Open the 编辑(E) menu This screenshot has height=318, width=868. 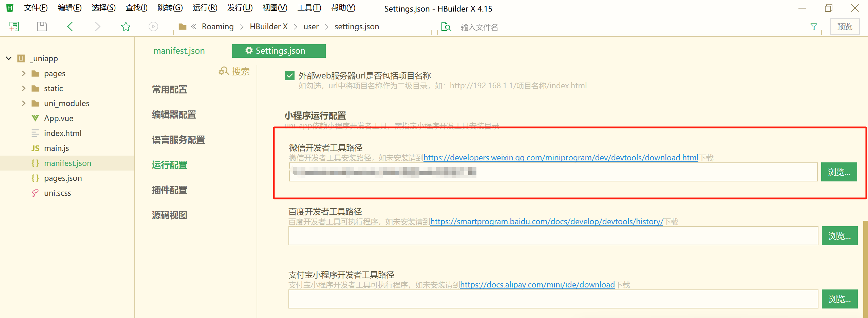70,8
